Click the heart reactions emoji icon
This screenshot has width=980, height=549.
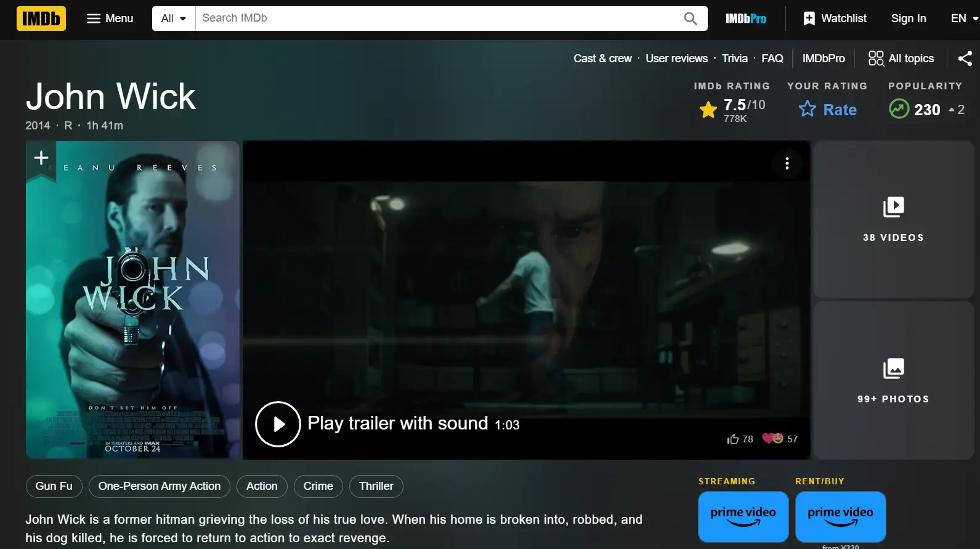[x=772, y=439]
